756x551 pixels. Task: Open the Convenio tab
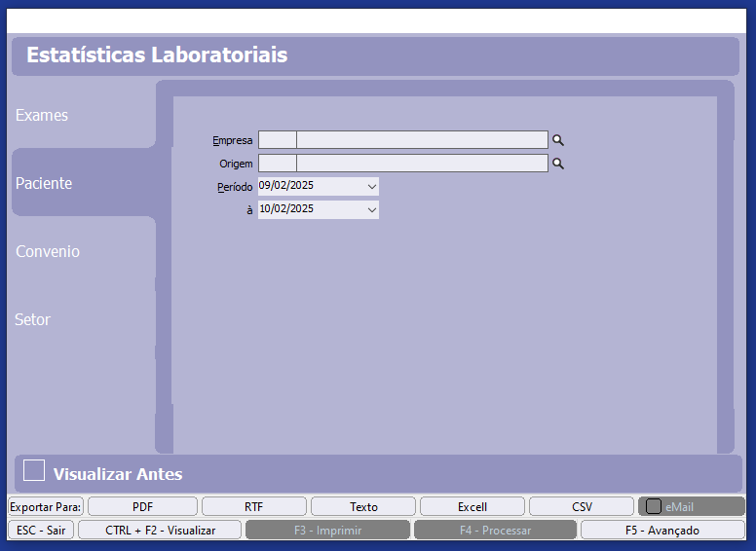point(48,251)
